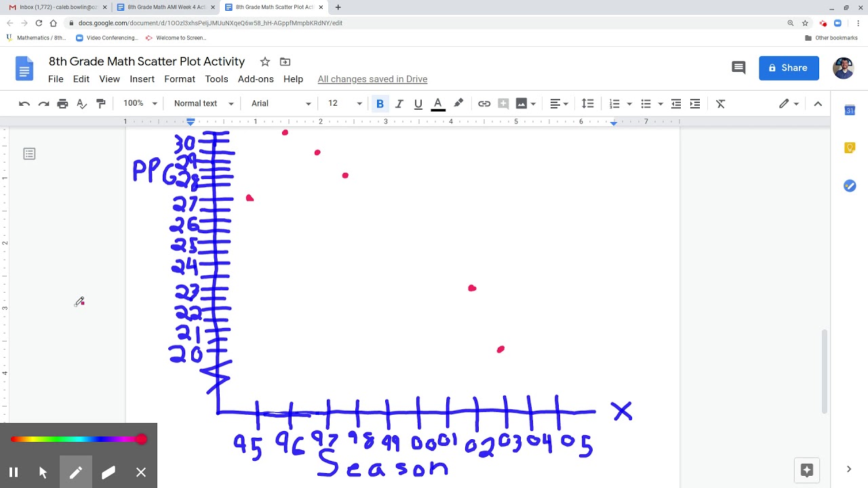868x488 pixels.
Task: Open the 100% zoom dropdown
Action: pos(140,104)
